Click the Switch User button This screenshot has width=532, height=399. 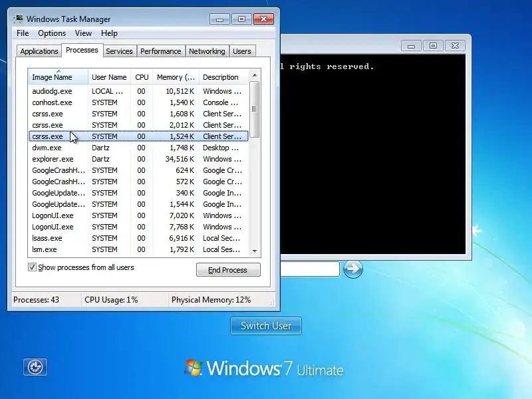pos(265,326)
